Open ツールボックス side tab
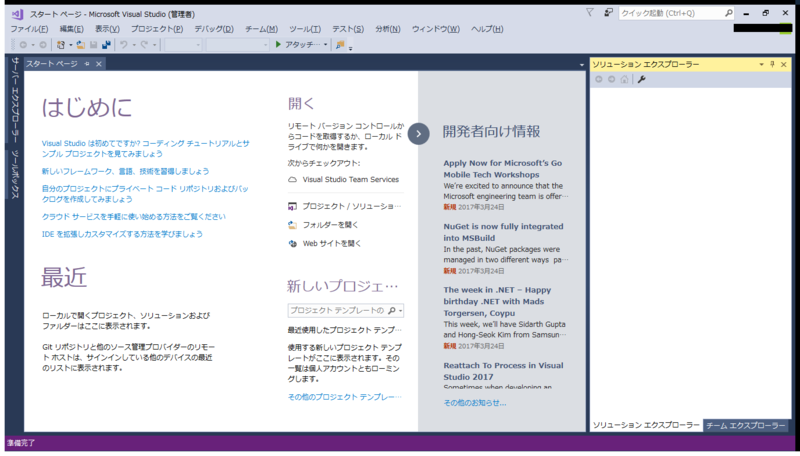Screen dimensions: 800x456 coord(15,174)
